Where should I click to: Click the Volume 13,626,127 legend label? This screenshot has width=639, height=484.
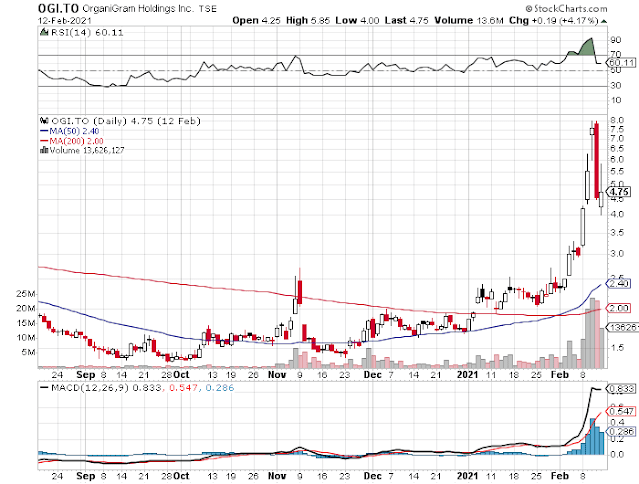pos(87,150)
